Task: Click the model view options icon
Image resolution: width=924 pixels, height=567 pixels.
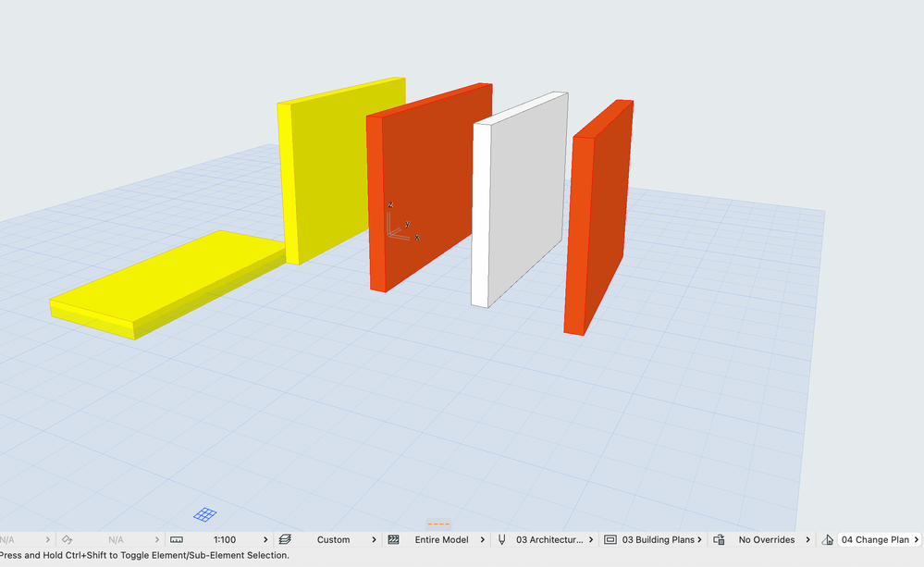Action: click(610, 539)
